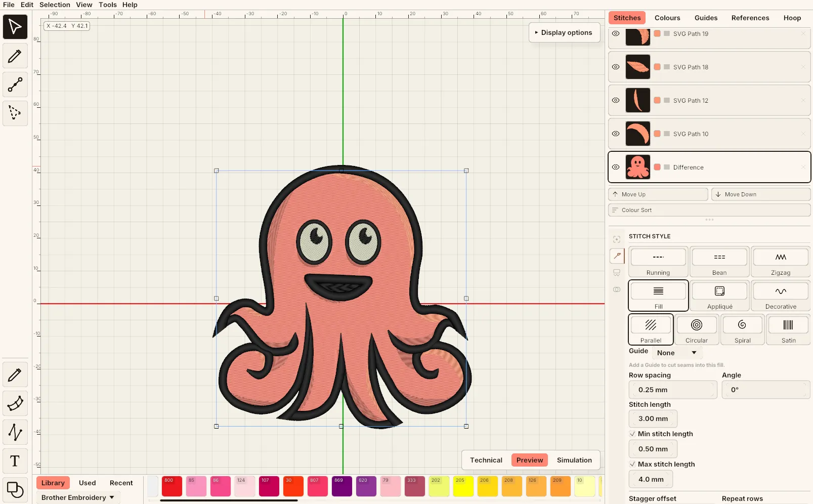The image size is (813, 504).
Task: Select the lower pencil tool above the satin tool
Action: 15,375
